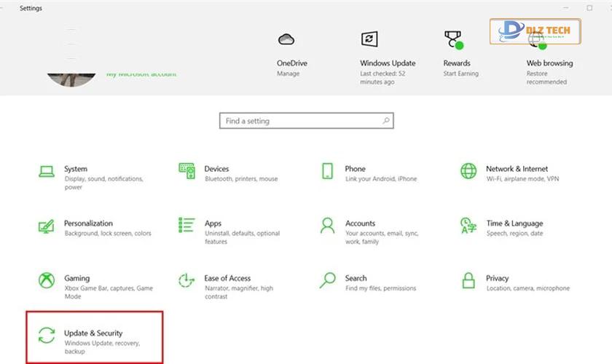Open the Gaming Xbox icon

(x=47, y=280)
